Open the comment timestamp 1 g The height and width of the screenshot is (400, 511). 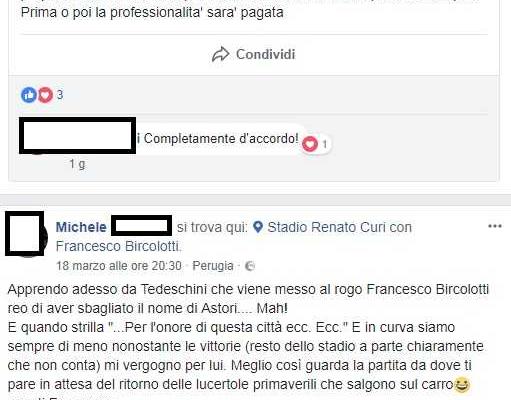77,164
